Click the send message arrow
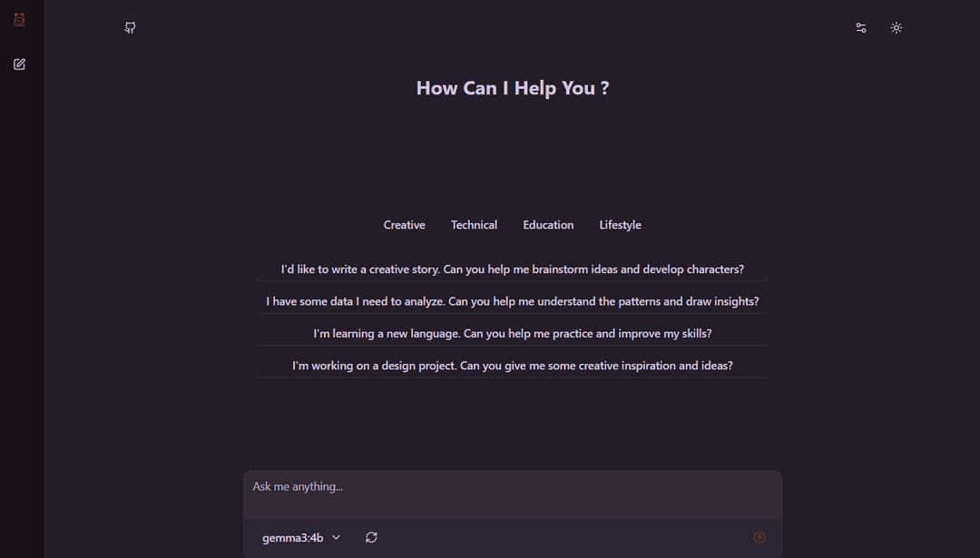 [759, 537]
